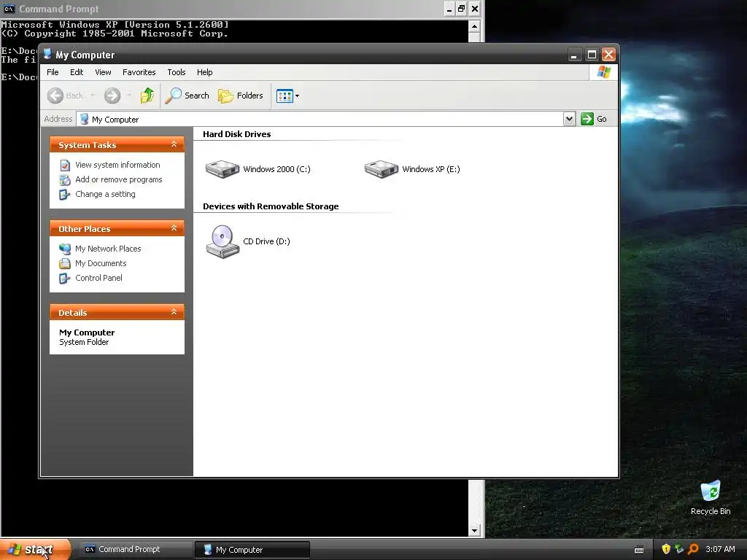Go up one folder level icon
The image size is (747, 560).
click(x=147, y=96)
